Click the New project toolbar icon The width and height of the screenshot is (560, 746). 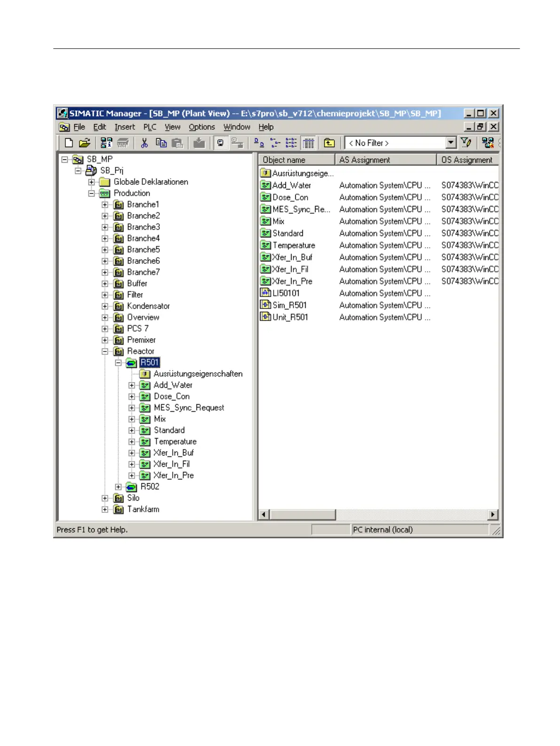click(x=69, y=143)
